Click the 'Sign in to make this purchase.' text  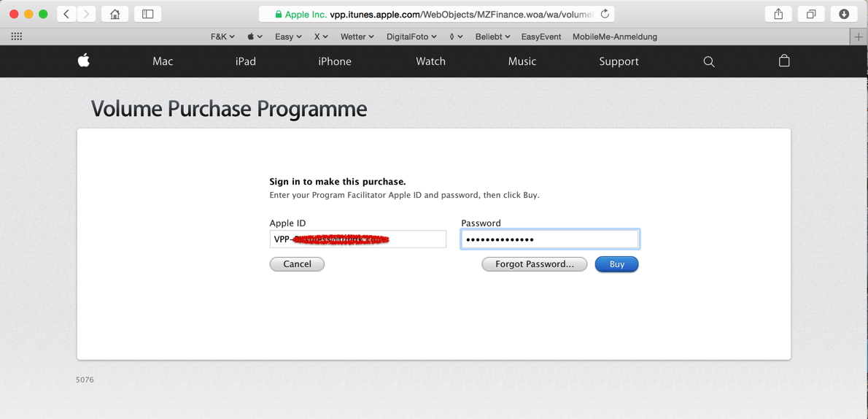(x=338, y=182)
